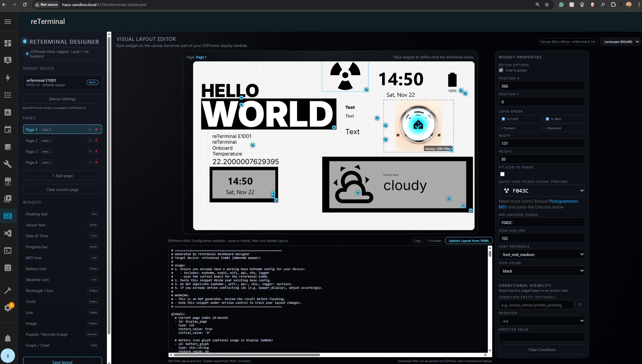
Task: Click the YAML editor horizontal scrollbar
Action: (247, 355)
